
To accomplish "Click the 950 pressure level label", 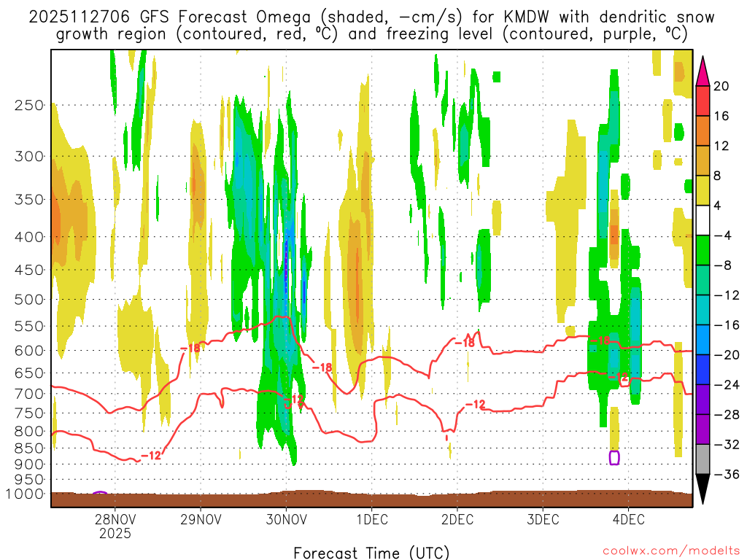I will (29, 480).
